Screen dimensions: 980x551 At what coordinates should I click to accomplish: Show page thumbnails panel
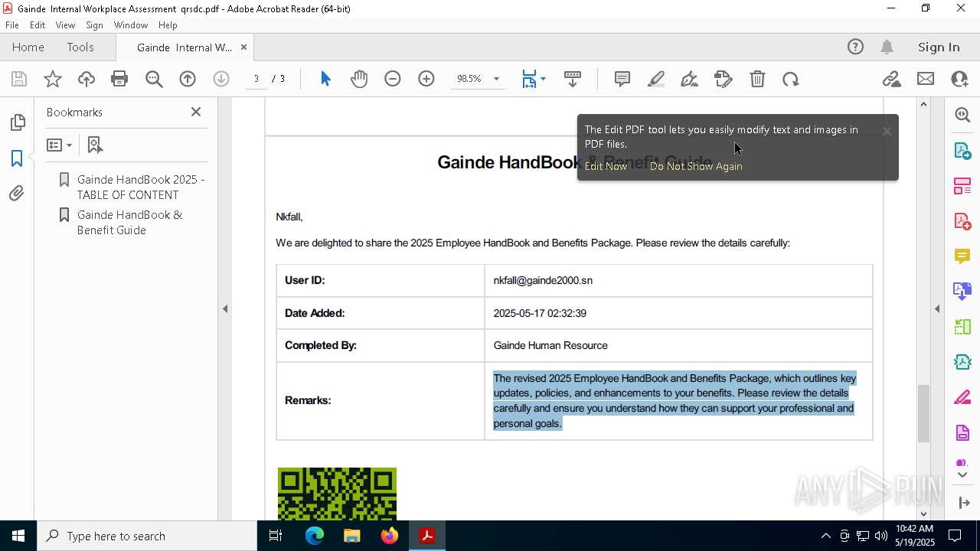click(x=17, y=122)
